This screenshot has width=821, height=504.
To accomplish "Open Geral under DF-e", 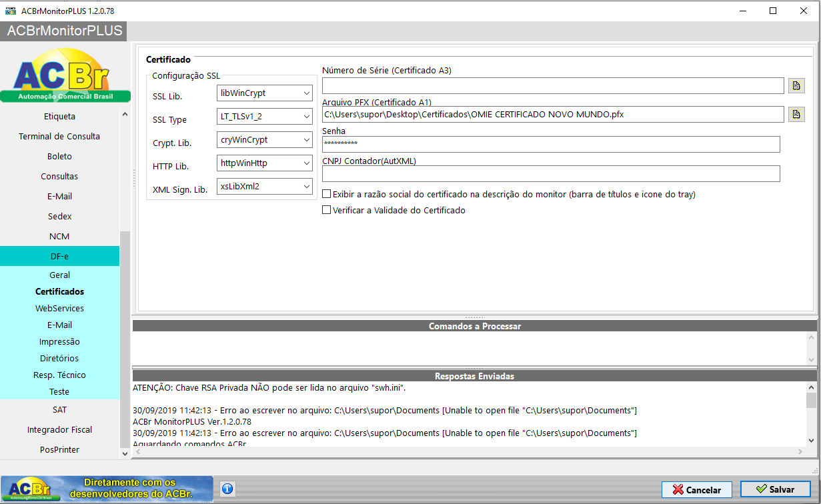I will tap(60, 275).
